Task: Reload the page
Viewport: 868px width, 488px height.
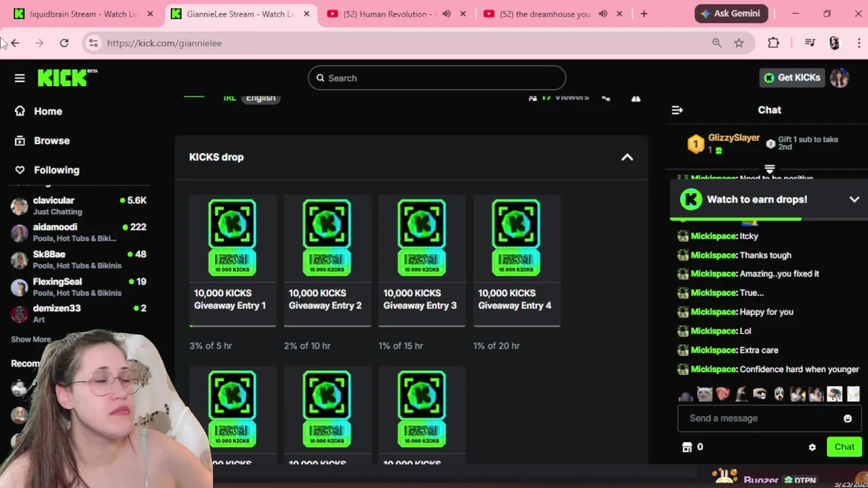Action: pos(64,43)
